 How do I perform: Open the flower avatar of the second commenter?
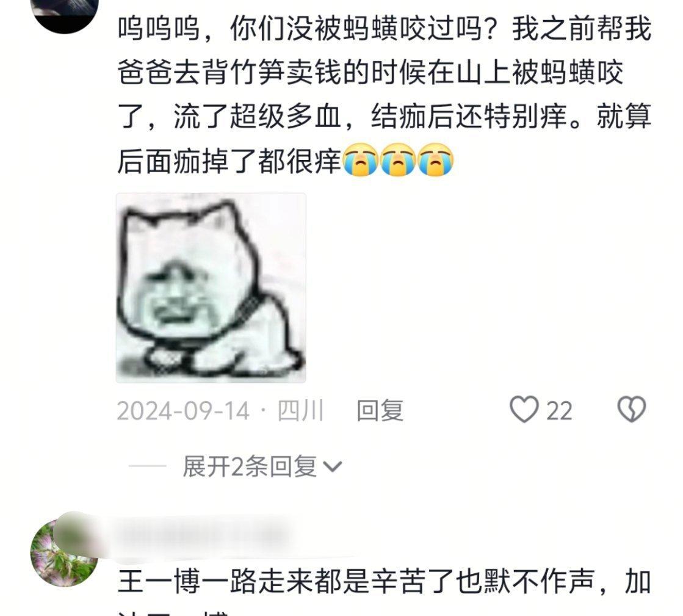tap(65, 553)
